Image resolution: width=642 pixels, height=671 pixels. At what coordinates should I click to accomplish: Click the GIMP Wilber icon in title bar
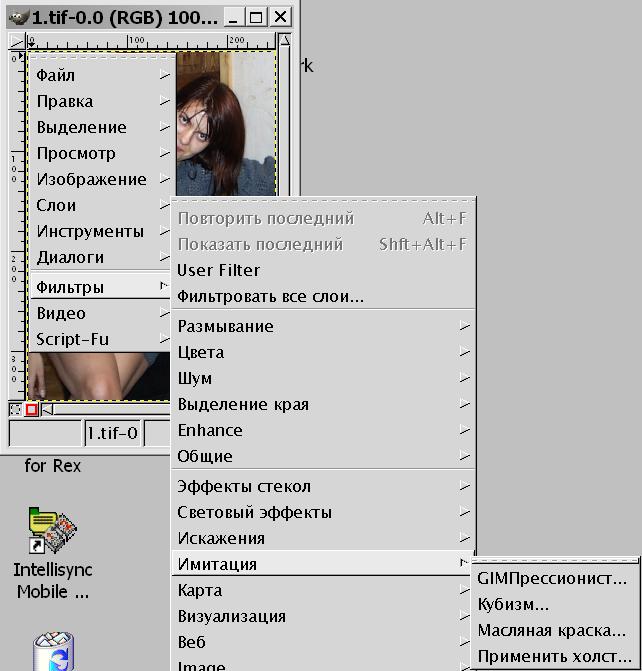[17, 17]
